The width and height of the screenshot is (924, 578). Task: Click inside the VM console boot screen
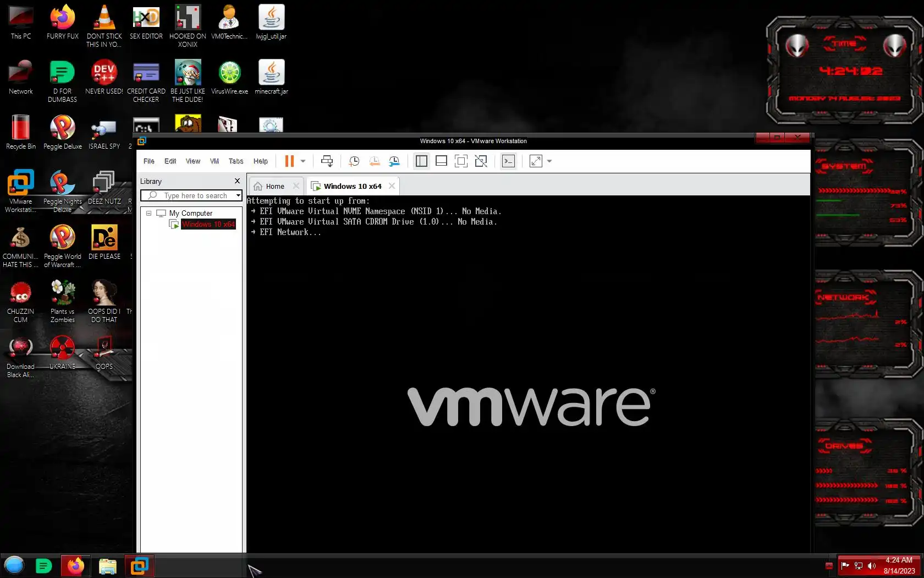[528, 374]
